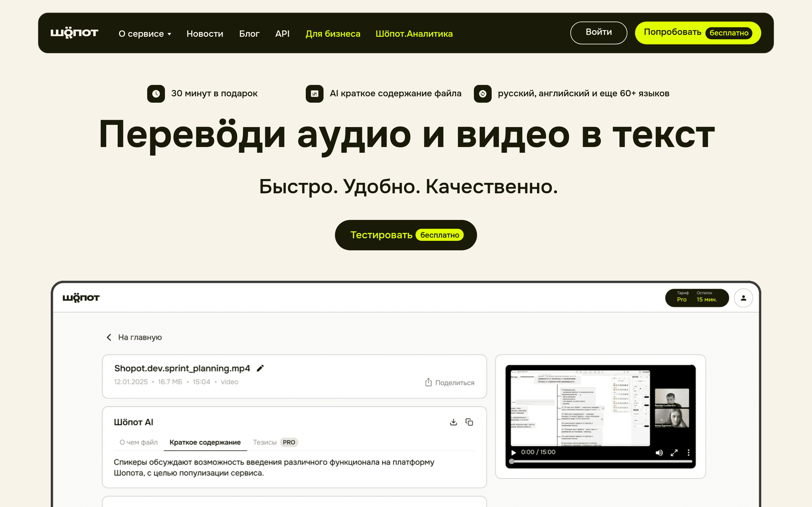Copy the Шёпот AI summary text

tap(469, 422)
